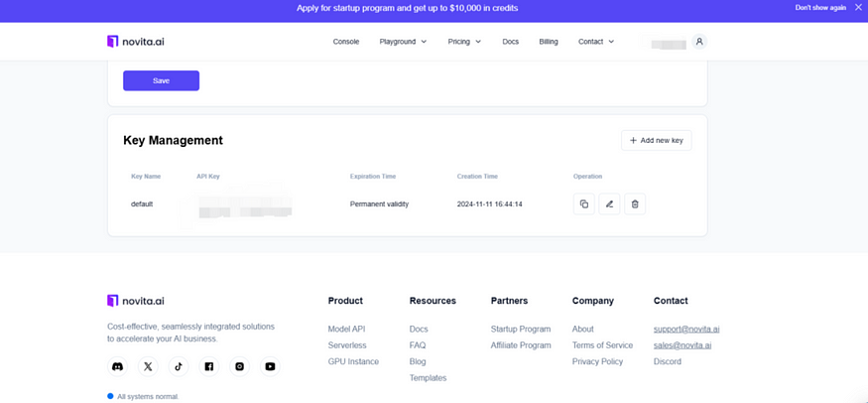Open the TikTok social icon
The image size is (868, 403).
click(179, 366)
